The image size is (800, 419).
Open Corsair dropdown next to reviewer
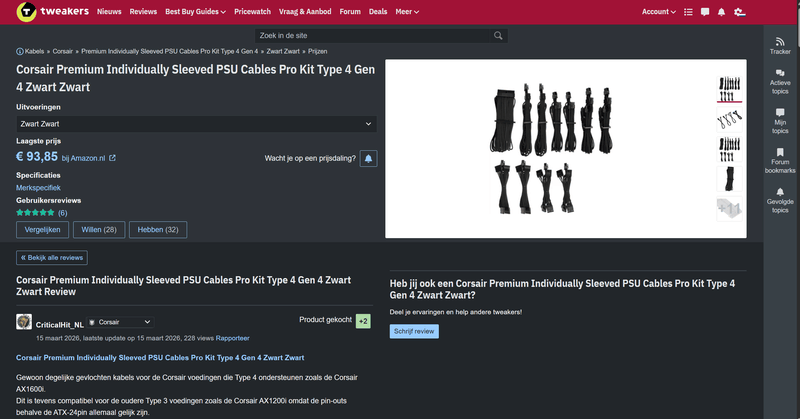(x=120, y=322)
